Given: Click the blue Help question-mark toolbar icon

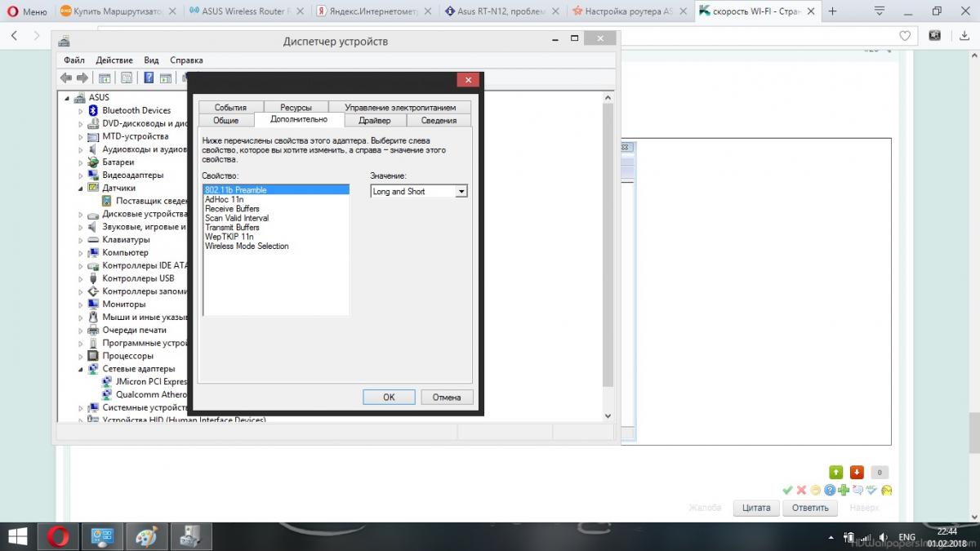Looking at the screenshot, I should click(149, 78).
